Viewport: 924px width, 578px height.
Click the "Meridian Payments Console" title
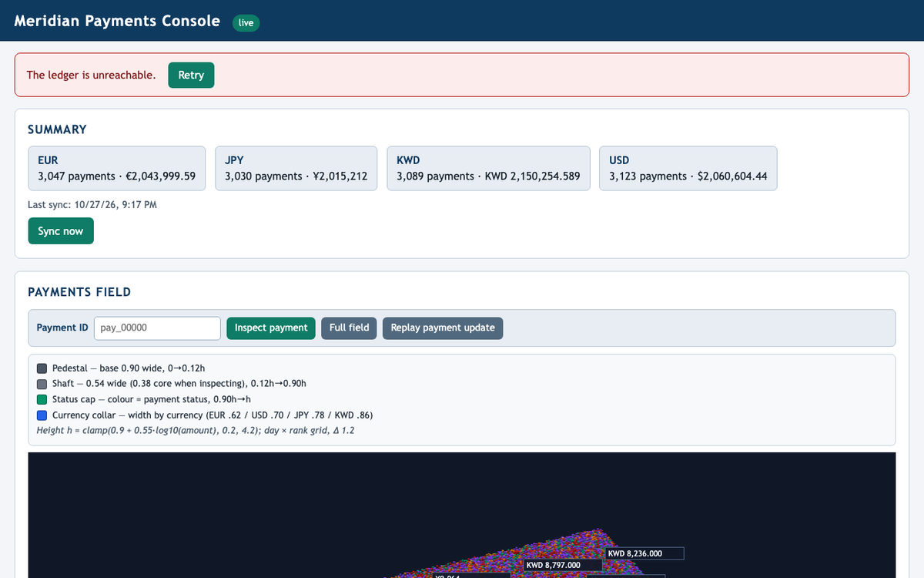pos(117,21)
